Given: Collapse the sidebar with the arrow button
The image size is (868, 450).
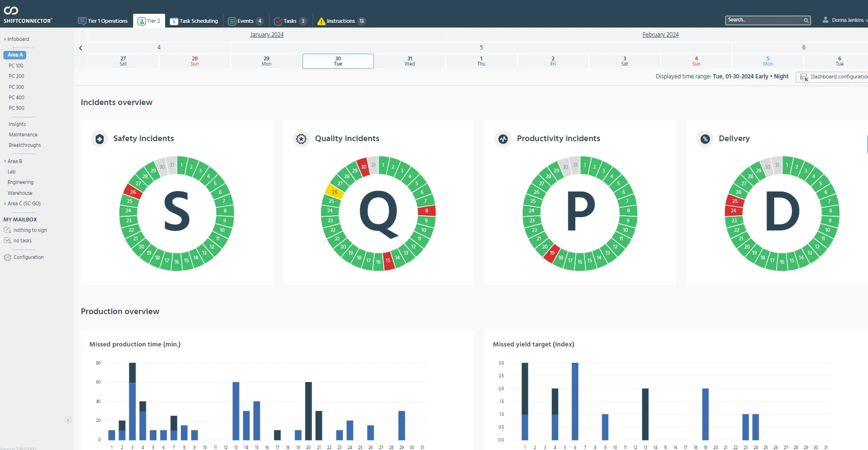Looking at the screenshot, I should [68, 420].
